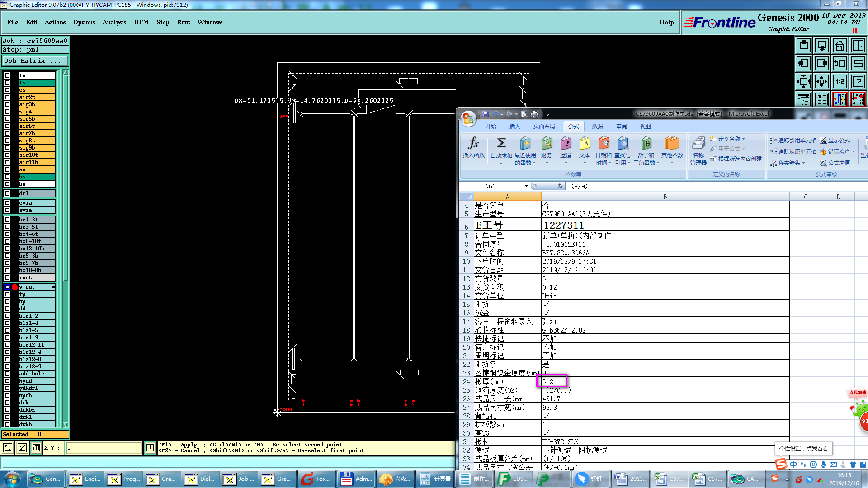The width and height of the screenshot is (868, 488).
Task: Click the red v-cut layer color indicator
Action: (x=15, y=287)
